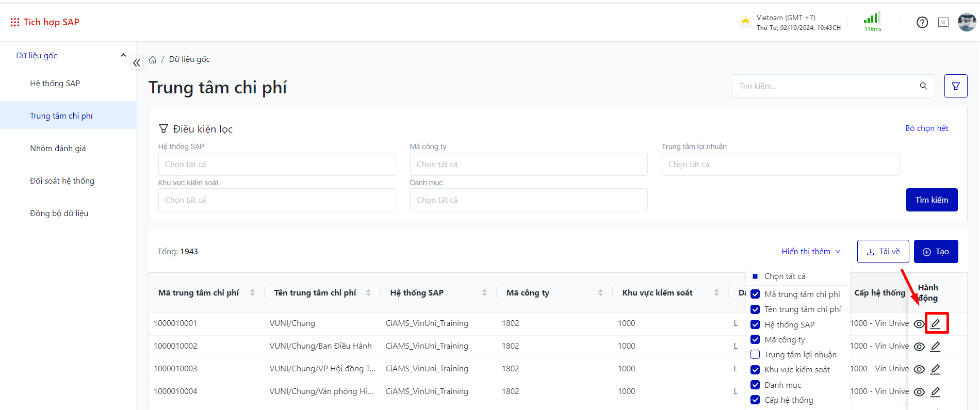Image resolution: width=980 pixels, height=410 pixels.
Task: Expand the Hiển thị thêm dropdown
Action: [811, 252]
